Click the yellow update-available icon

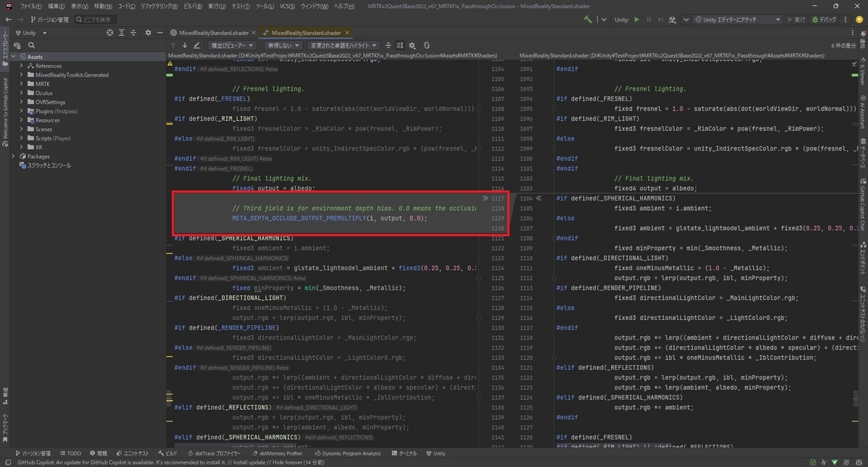coord(859,20)
